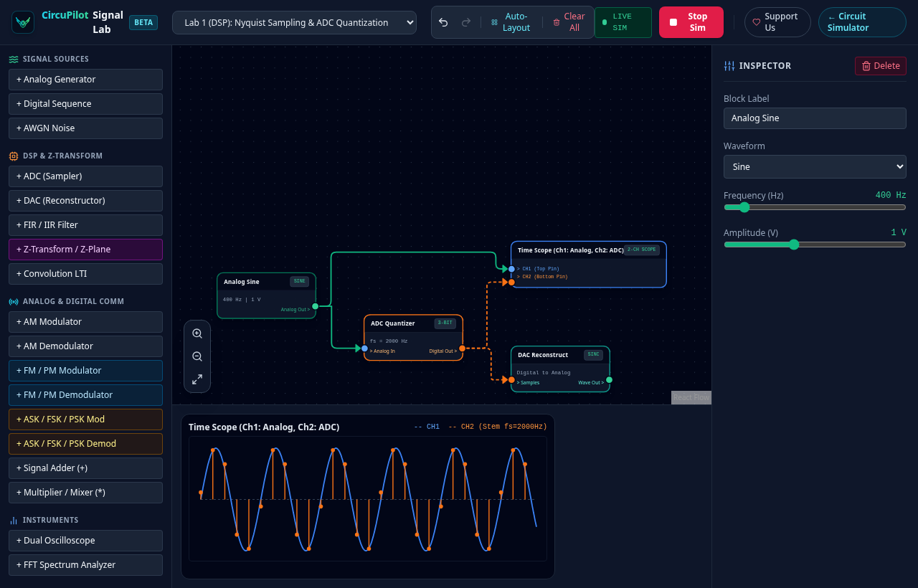Add a FIR / IIR Filter block
The image size is (918, 588).
[85, 225]
